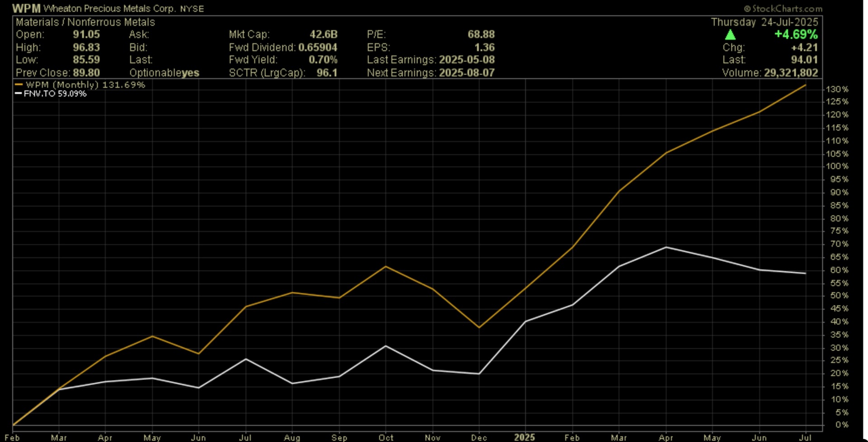Viewport: 868px width, 442px height.
Task: Click the Wheaton Precious Metals Corp. company name
Action: click(110, 9)
